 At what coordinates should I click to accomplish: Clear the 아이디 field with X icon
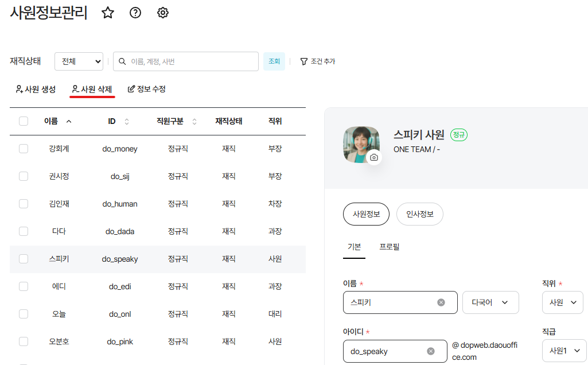431,351
